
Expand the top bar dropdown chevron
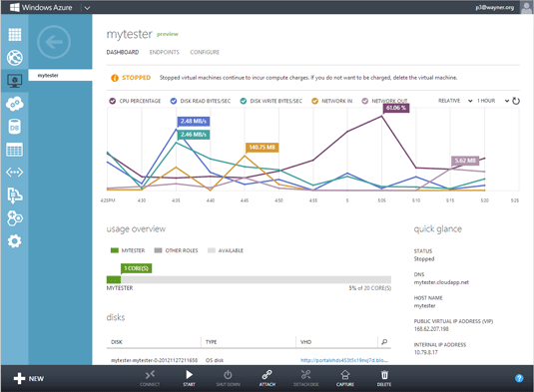[87, 8]
